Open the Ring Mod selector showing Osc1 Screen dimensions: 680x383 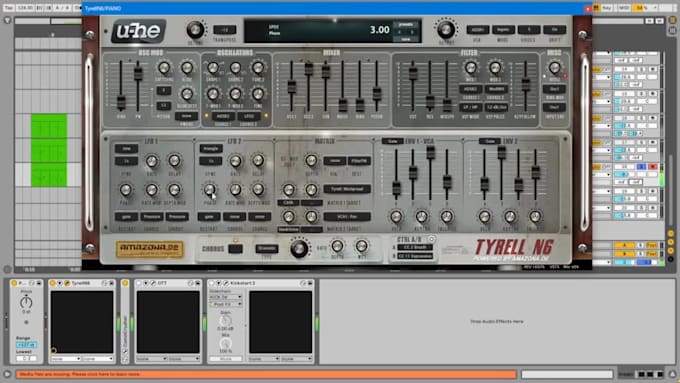(x=554, y=89)
